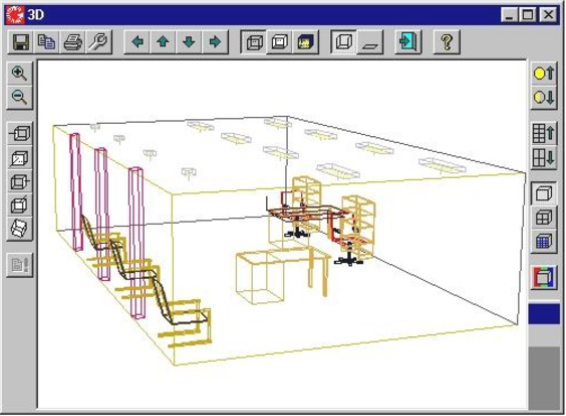Toggle the pressed room box view button
The height and width of the screenshot is (416, 566).
pyautogui.click(x=344, y=42)
